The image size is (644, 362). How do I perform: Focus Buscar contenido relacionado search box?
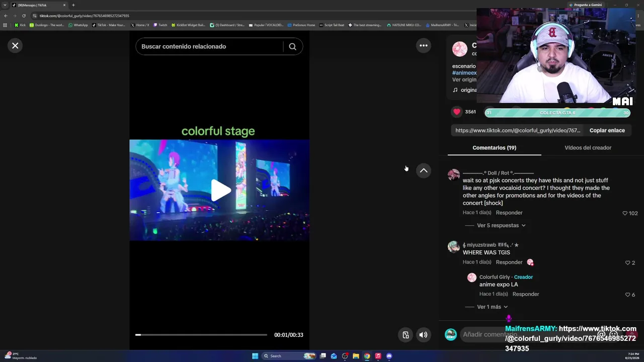coord(210,47)
